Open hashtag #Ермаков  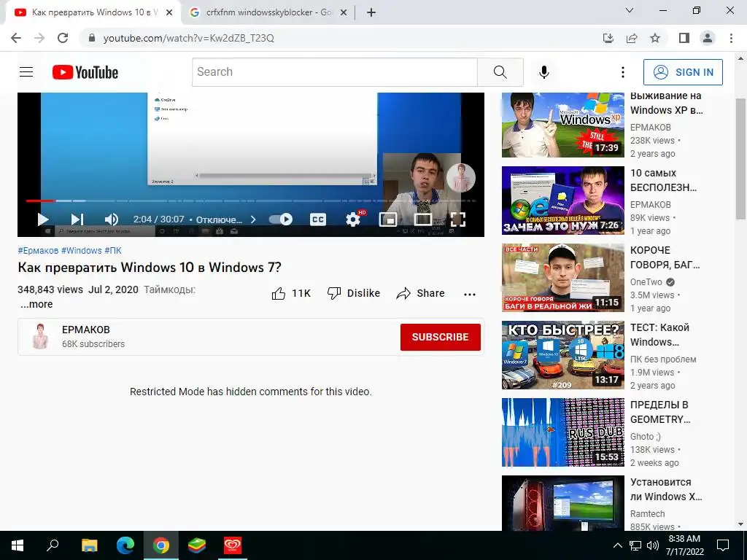[x=38, y=251]
